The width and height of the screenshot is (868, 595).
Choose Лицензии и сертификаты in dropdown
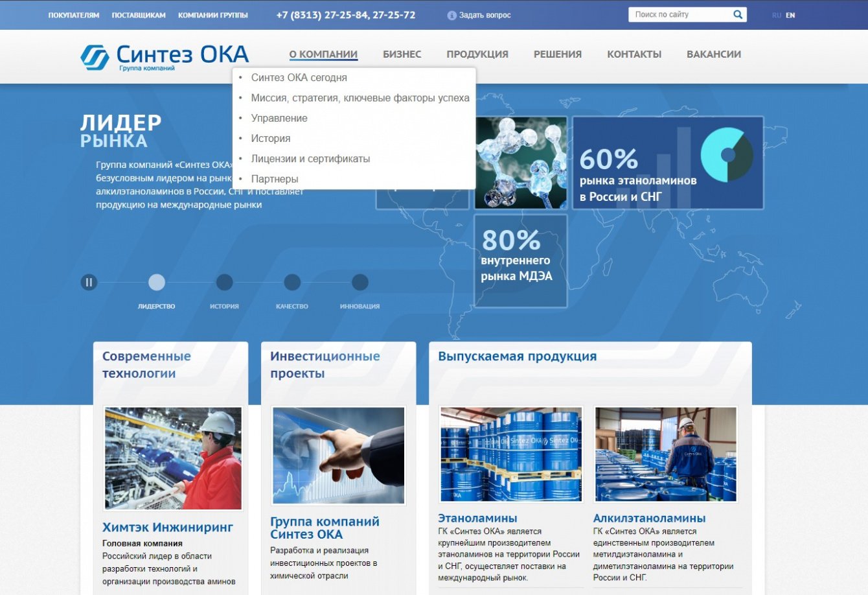(x=311, y=159)
